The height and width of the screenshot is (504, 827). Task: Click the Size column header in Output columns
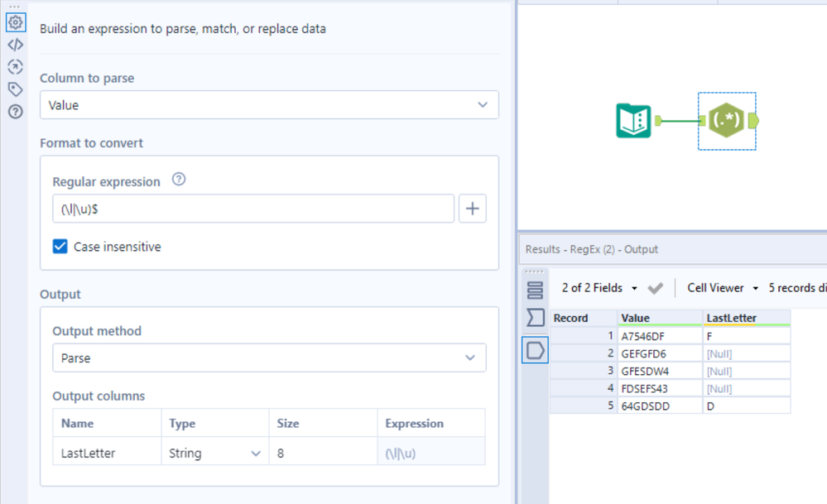pyautogui.click(x=324, y=424)
